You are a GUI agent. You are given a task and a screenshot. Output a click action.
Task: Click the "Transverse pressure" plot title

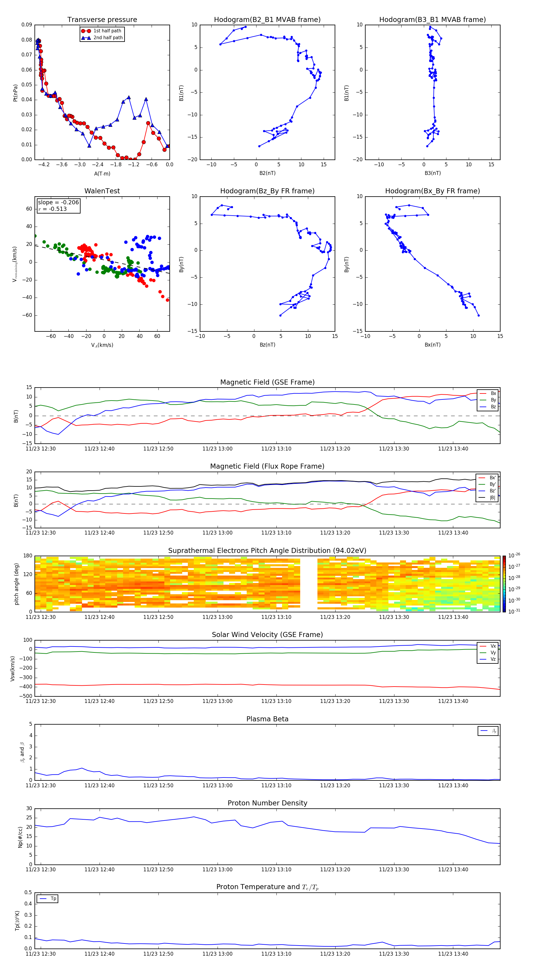(x=102, y=20)
